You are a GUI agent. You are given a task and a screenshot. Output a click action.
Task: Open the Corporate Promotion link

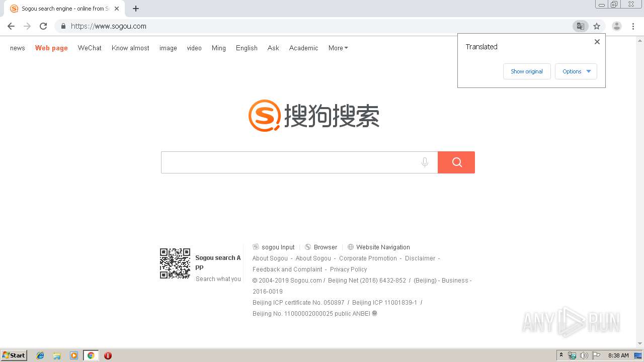pos(368,258)
